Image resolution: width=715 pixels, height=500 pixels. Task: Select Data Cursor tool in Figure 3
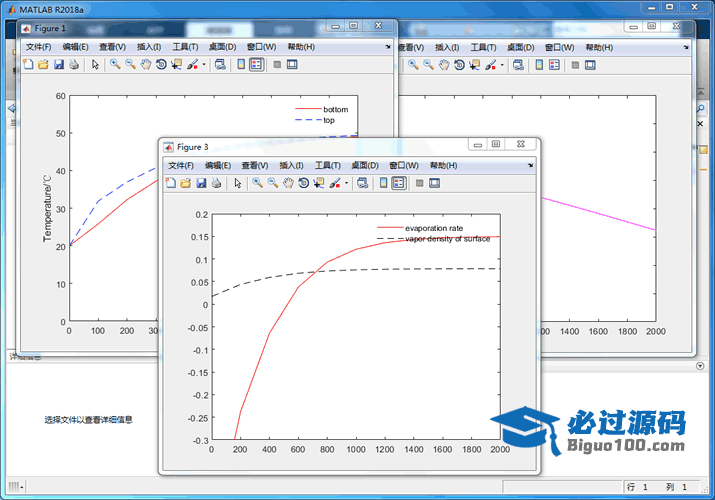tap(319, 183)
